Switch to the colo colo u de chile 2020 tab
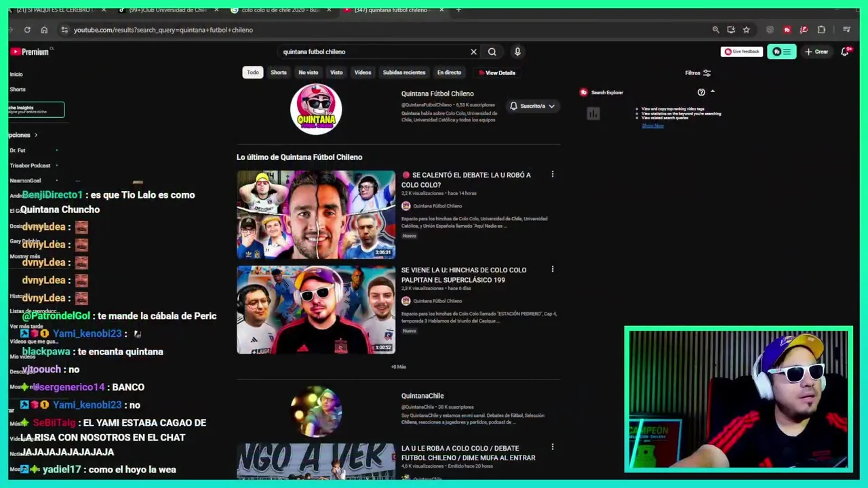The height and width of the screenshot is (488, 868). coord(281,10)
